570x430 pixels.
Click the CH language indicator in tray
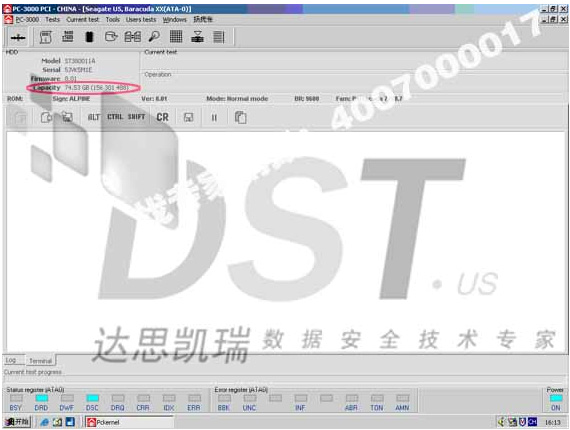[x=533, y=422]
